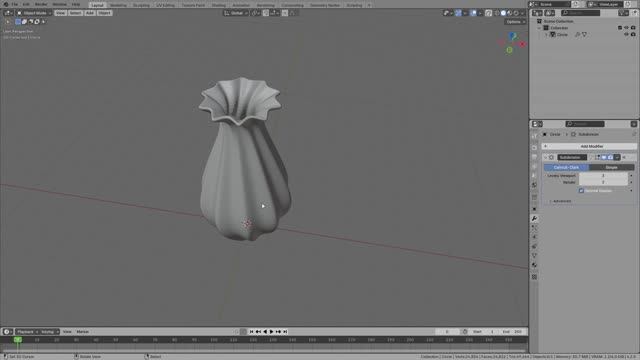Toggle X-ray view icon

tap(489, 13)
